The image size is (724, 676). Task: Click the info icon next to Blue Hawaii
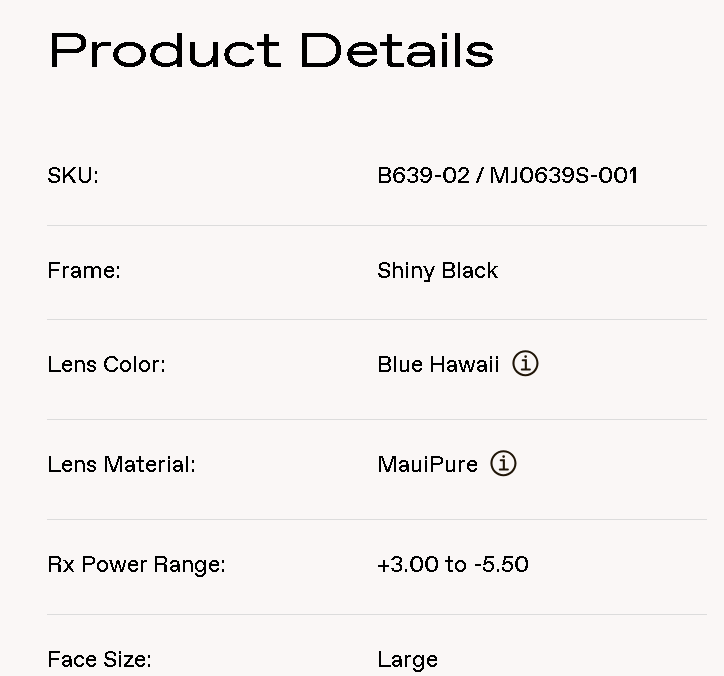[x=525, y=364]
